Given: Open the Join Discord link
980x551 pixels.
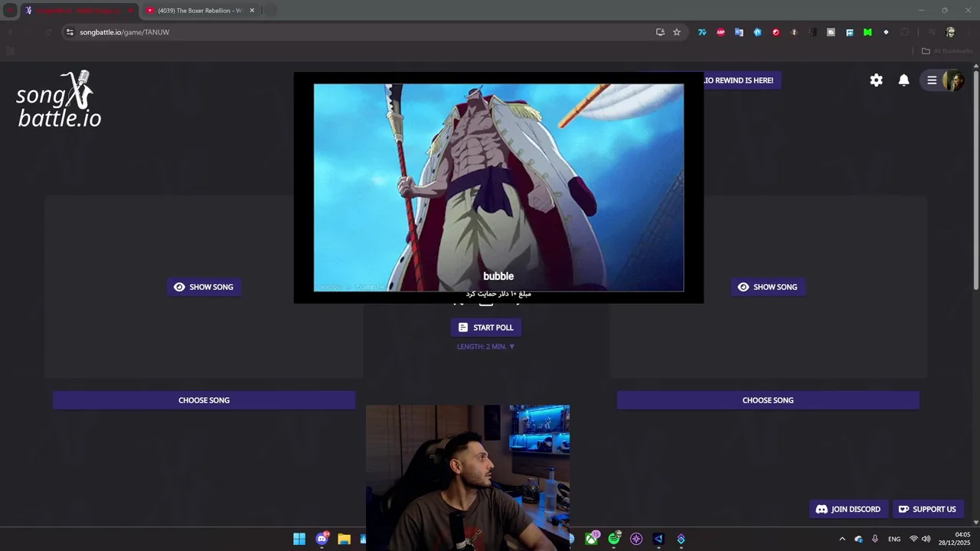Looking at the screenshot, I should tap(848, 509).
